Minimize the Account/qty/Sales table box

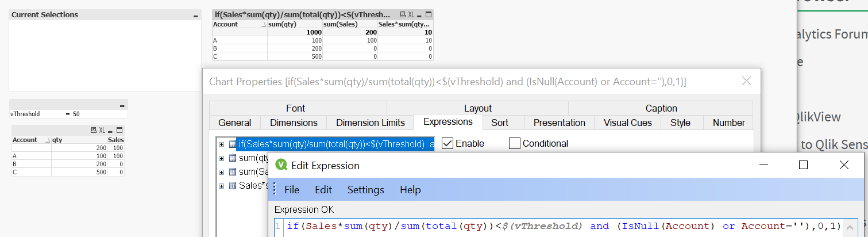coord(111,131)
